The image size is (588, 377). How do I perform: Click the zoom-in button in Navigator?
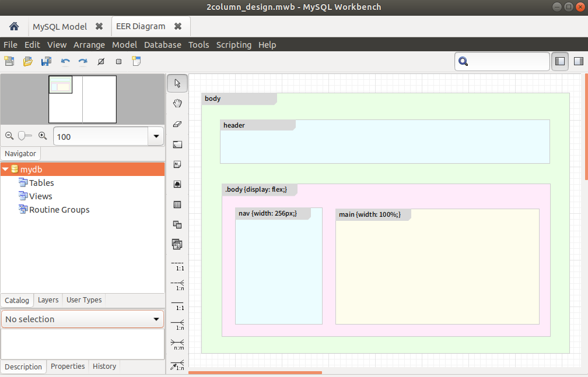coord(43,136)
